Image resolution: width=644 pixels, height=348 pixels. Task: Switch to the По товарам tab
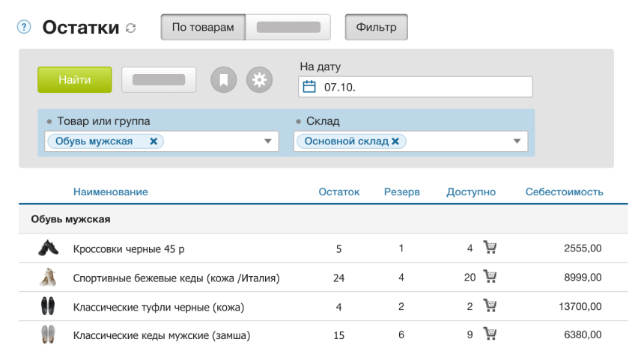[203, 28]
